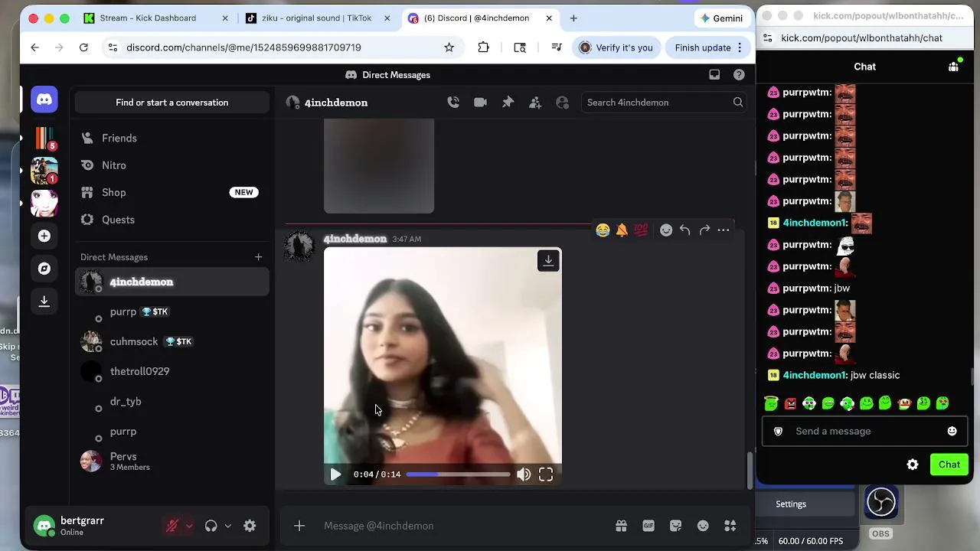Open Chrome extensions puzzle icon
The image size is (980, 551).
coord(483,47)
